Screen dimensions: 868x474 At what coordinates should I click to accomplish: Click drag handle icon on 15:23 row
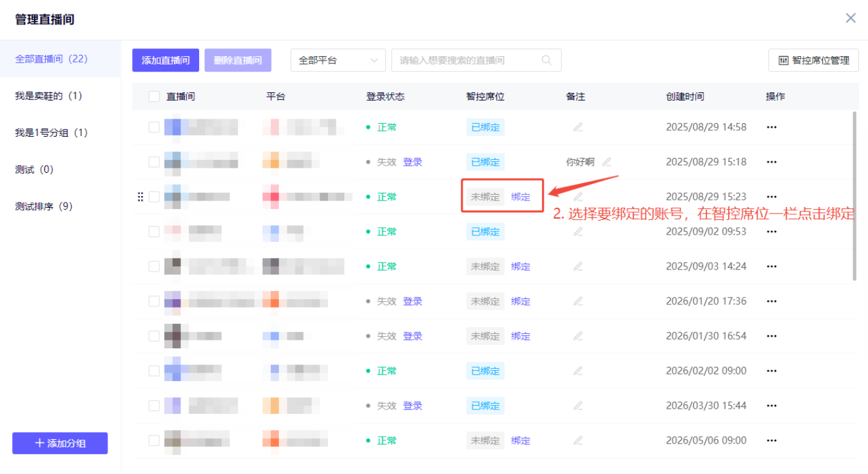pos(140,197)
